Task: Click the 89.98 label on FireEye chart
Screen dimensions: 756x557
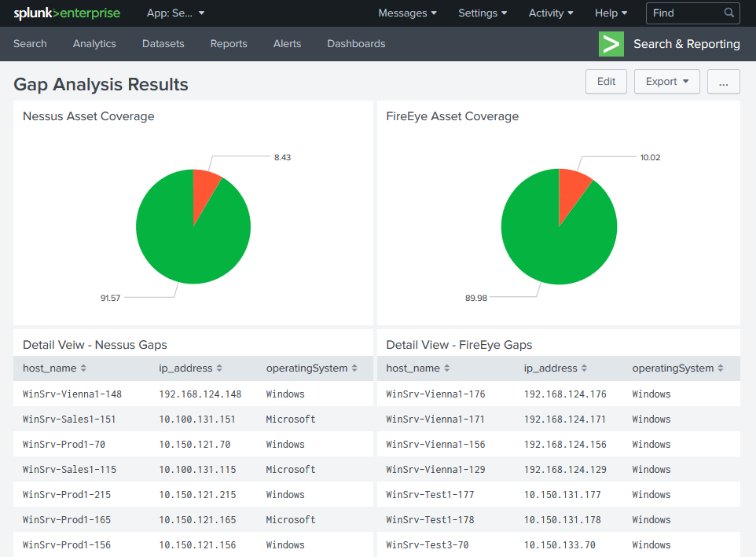Action: pos(476,299)
